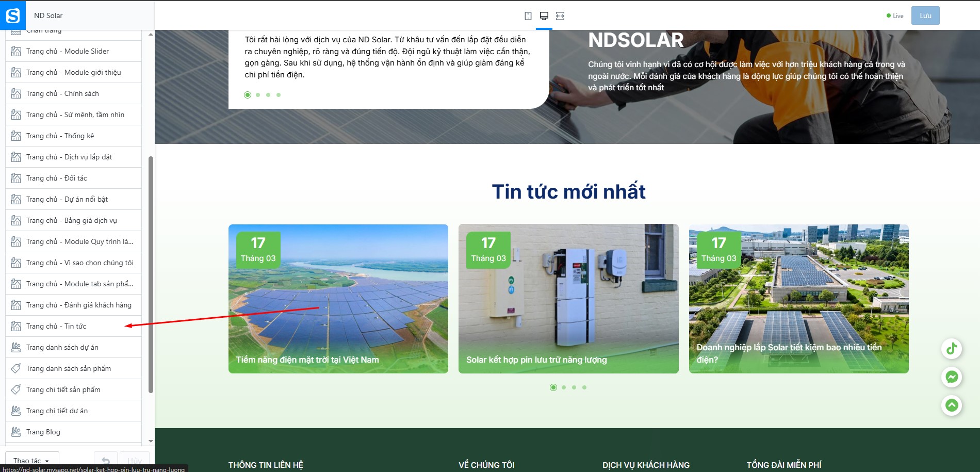
Task: Select the fourth news carousel dot
Action: [x=584, y=387]
